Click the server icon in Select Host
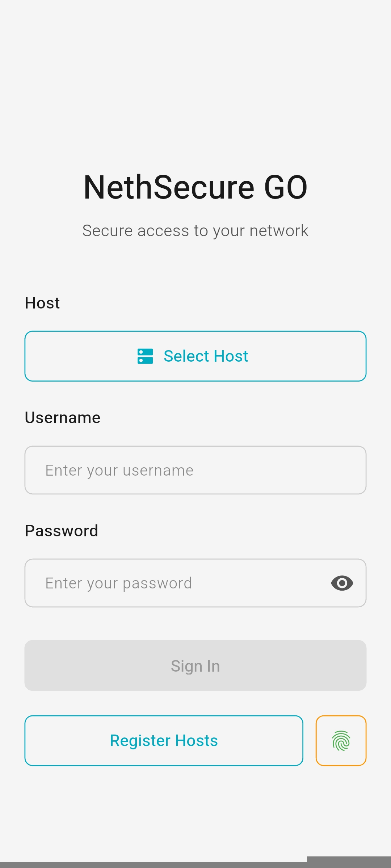This screenshot has height=868, width=391. tap(145, 356)
